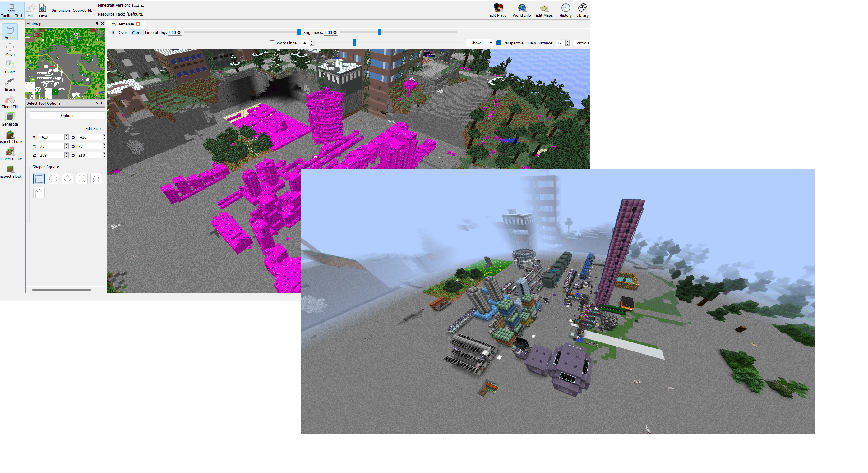
Task: Toggle the Edit Size checkbox
Action: [104, 128]
